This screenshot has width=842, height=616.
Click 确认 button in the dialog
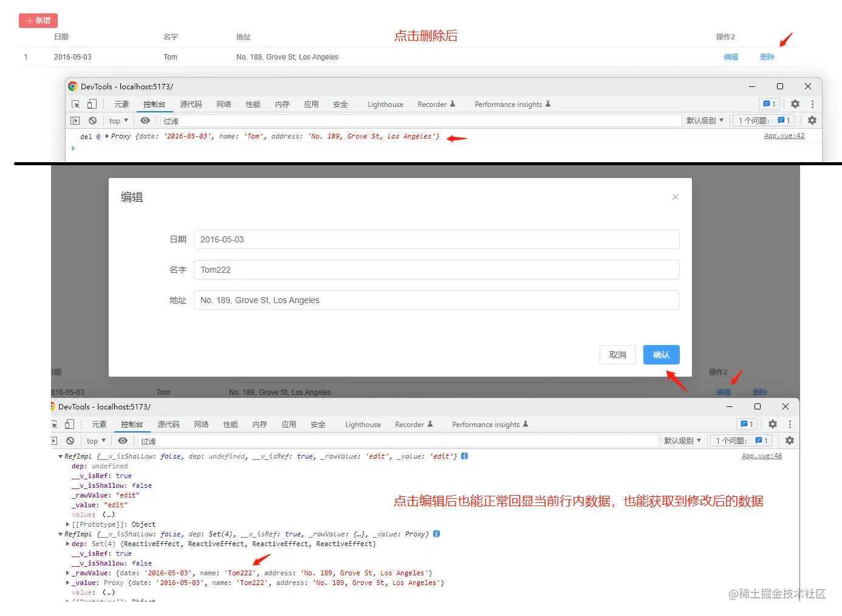point(662,355)
